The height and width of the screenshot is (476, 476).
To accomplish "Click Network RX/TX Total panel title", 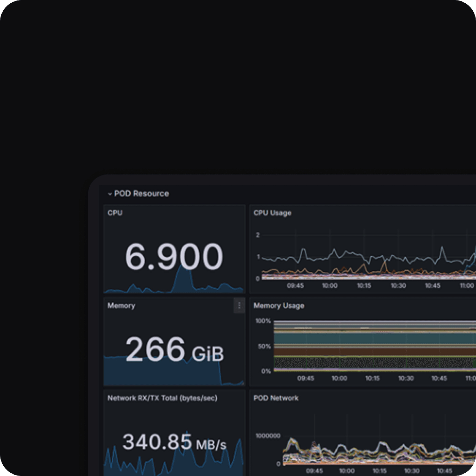I will point(163,398).
